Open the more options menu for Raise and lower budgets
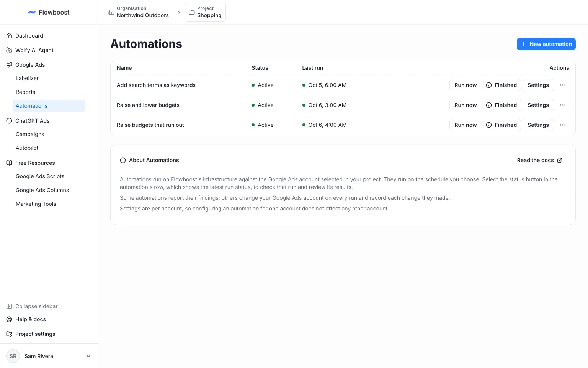Image resolution: width=588 pixels, height=368 pixels. [562, 105]
